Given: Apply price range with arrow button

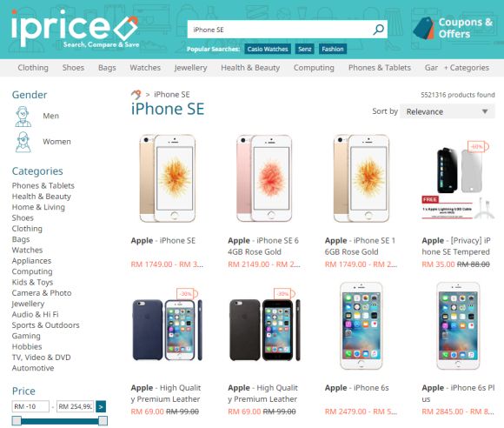Looking at the screenshot, I should click(101, 407).
